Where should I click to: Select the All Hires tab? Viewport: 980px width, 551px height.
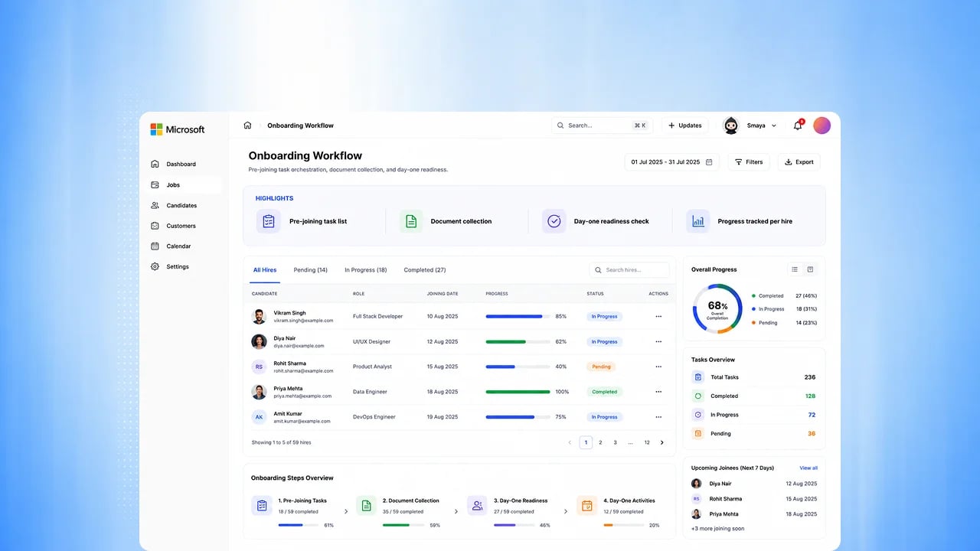pos(265,270)
